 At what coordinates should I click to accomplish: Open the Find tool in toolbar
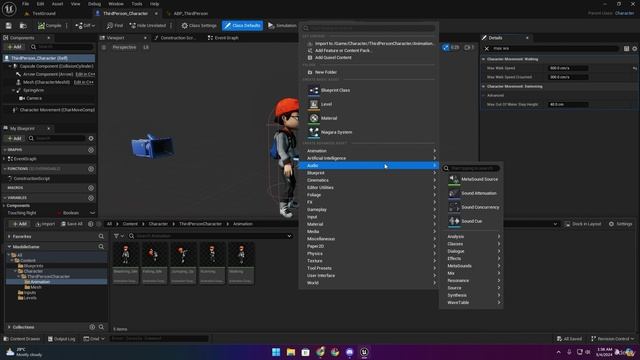[115, 26]
